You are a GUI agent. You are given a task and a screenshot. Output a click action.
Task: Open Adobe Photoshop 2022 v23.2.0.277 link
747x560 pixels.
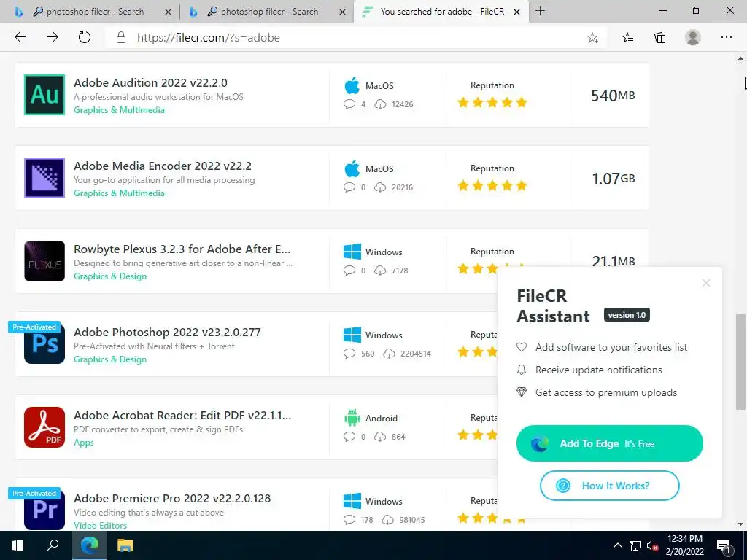pyautogui.click(x=167, y=332)
